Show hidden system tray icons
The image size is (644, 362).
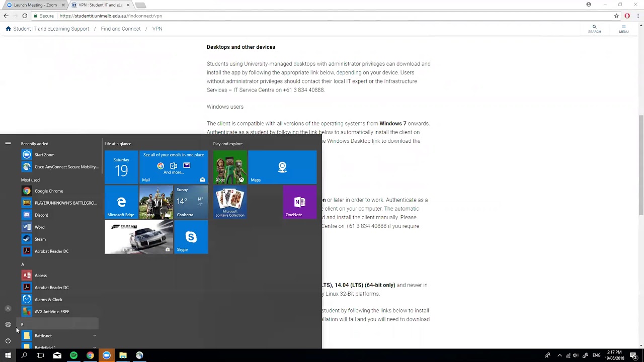559,355
